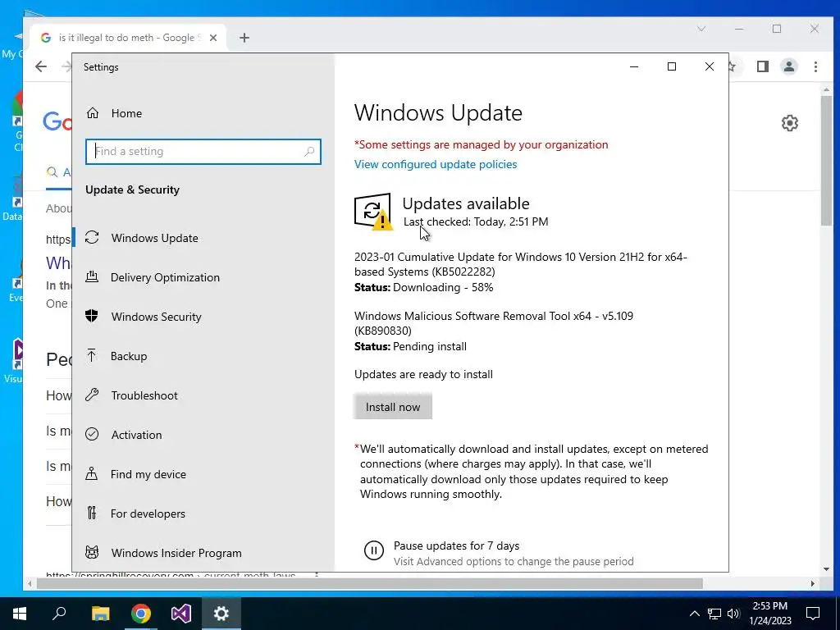Click the Windows Security shield icon
The width and height of the screenshot is (840, 630).
tap(92, 316)
